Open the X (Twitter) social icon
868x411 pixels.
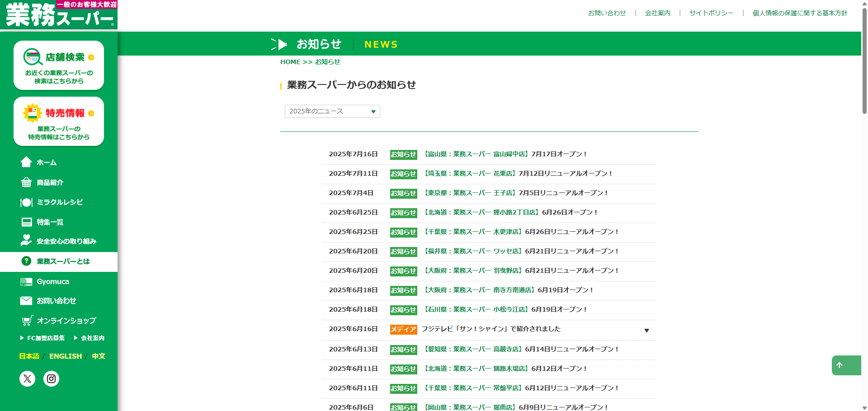tap(27, 378)
